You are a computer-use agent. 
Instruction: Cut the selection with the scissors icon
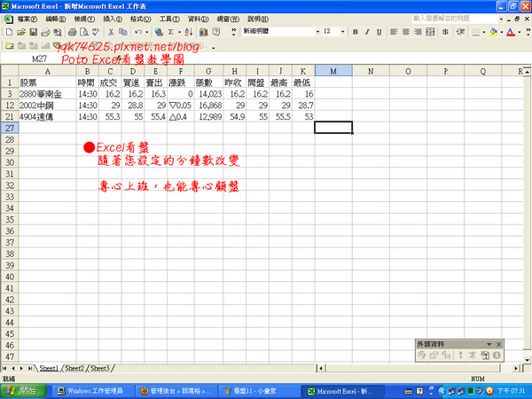111,32
